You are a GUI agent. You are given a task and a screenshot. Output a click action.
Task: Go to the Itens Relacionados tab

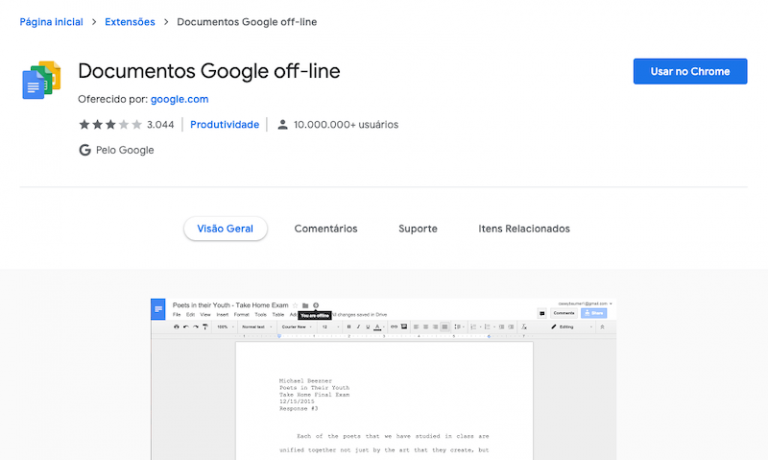click(524, 229)
